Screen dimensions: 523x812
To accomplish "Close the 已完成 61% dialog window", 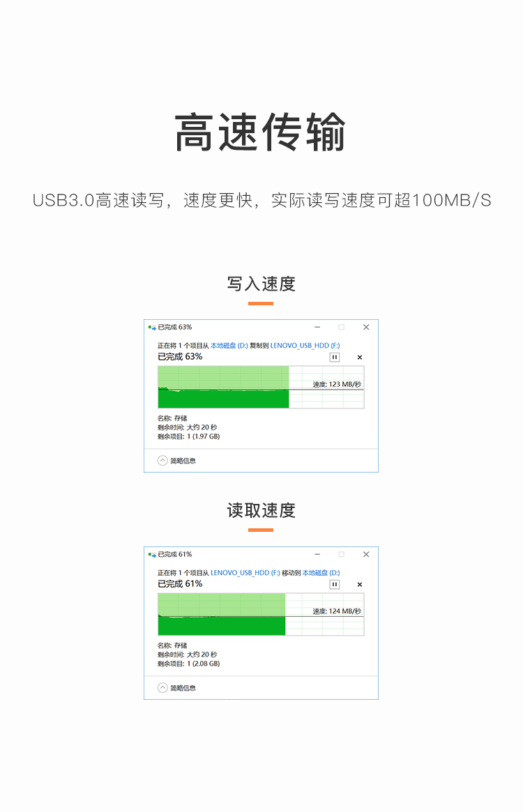I will pos(366,554).
